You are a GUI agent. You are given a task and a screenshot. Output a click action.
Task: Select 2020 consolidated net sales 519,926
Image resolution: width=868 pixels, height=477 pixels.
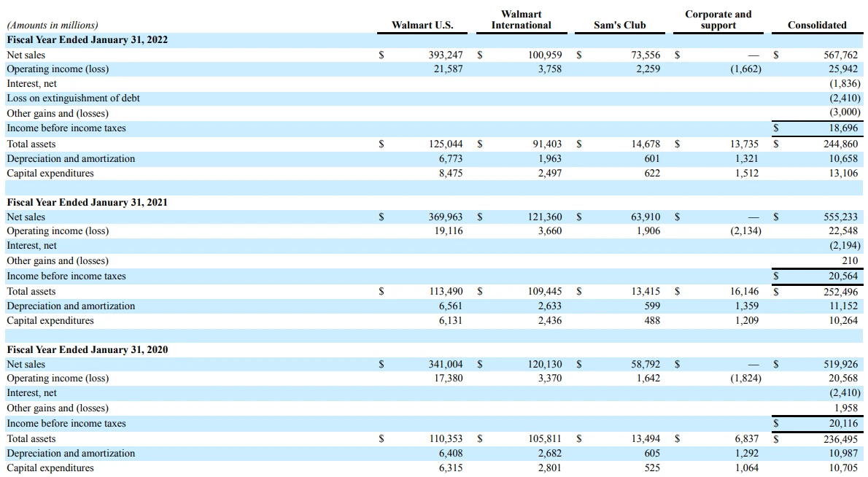(840, 364)
